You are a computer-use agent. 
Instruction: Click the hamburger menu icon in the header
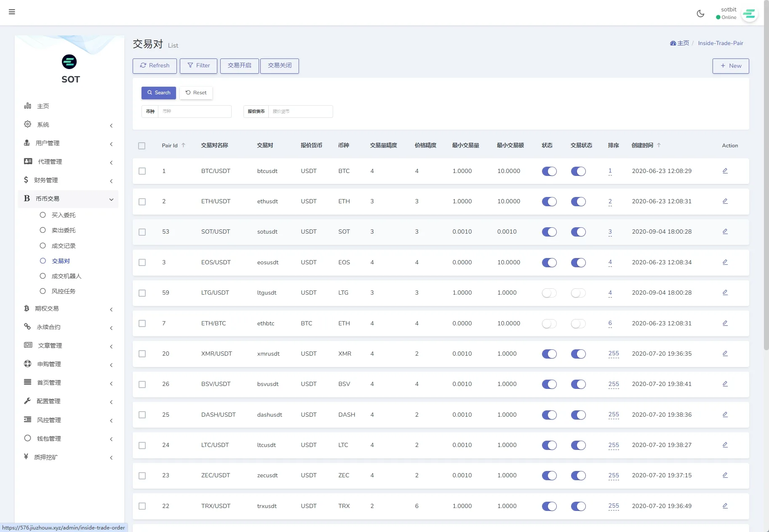pos(12,12)
